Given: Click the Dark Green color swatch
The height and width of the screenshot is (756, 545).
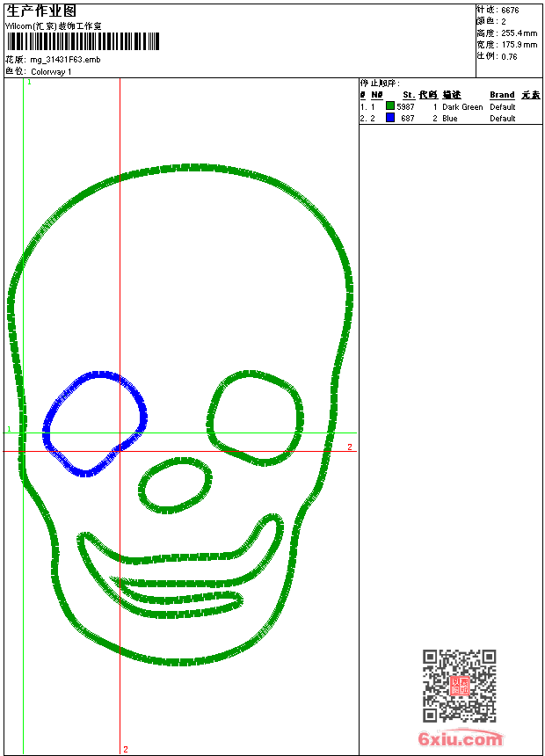Looking at the screenshot, I should tap(390, 106).
